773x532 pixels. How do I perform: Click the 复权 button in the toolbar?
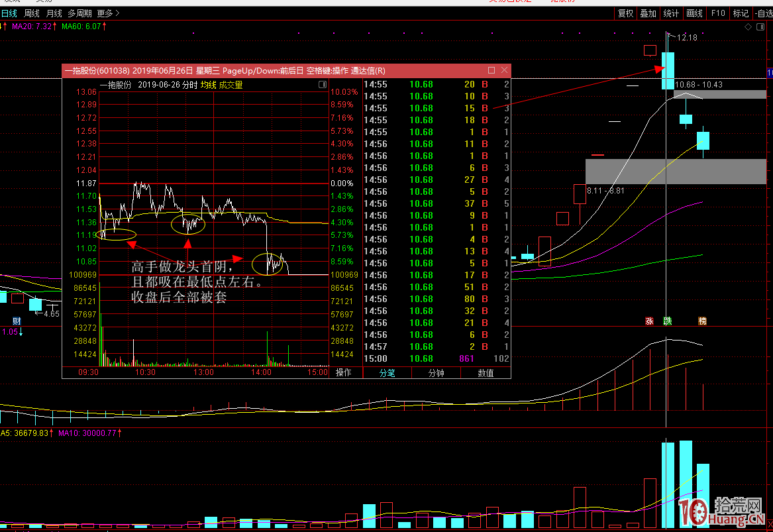[625, 13]
